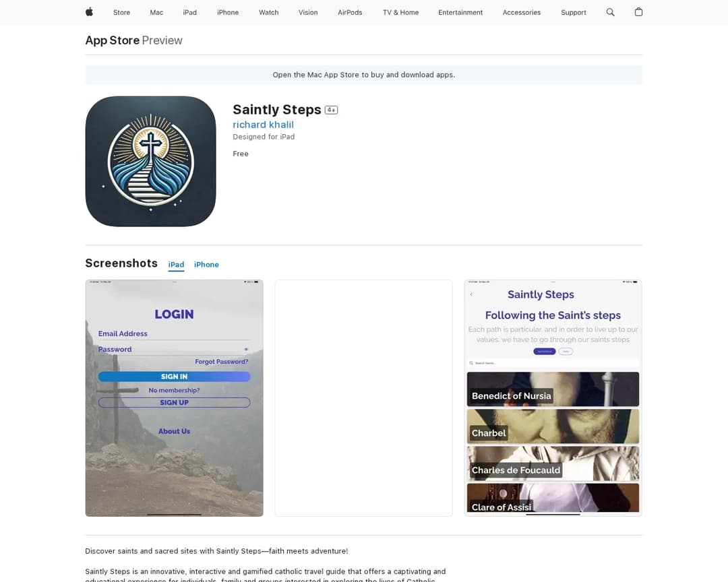The width and height of the screenshot is (728, 582).
Task: Open the search magnifier icon
Action: [610, 12]
